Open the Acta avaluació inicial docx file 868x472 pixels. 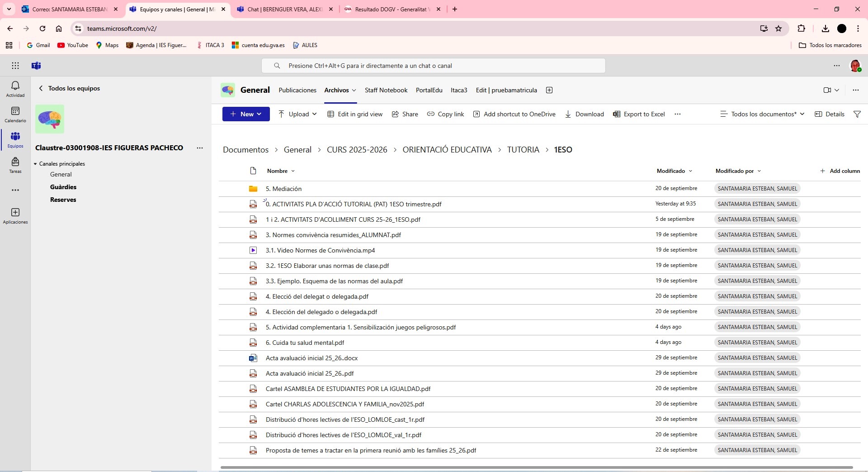tap(311, 358)
